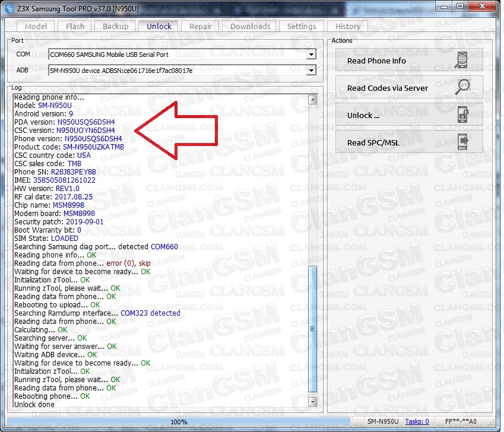
Task: Click Phone SN R28J83PEY8B line
Action: click(x=55, y=172)
